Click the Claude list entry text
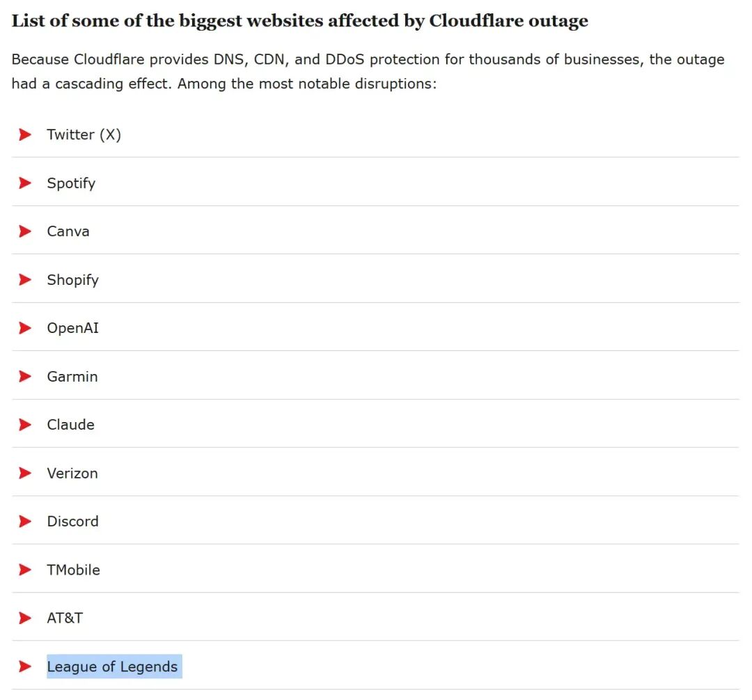Viewport: 752px width, 700px height. pyautogui.click(x=70, y=425)
